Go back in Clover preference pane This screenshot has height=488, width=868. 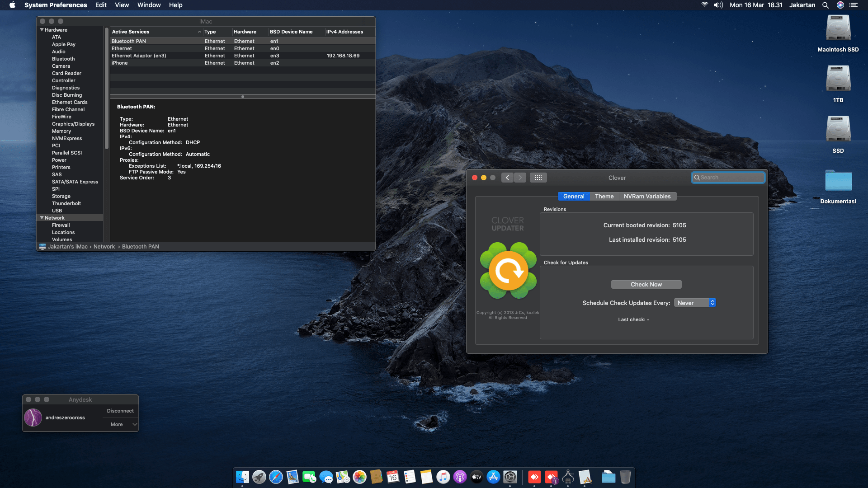507,178
